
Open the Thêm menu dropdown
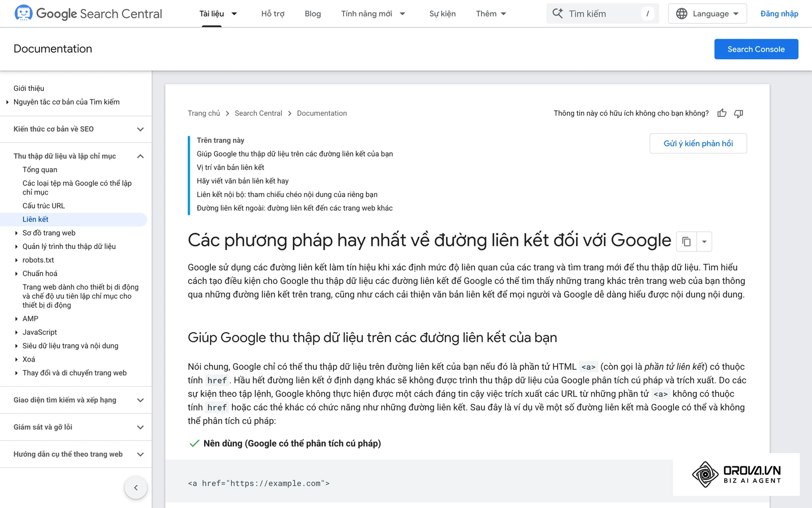pos(491,14)
